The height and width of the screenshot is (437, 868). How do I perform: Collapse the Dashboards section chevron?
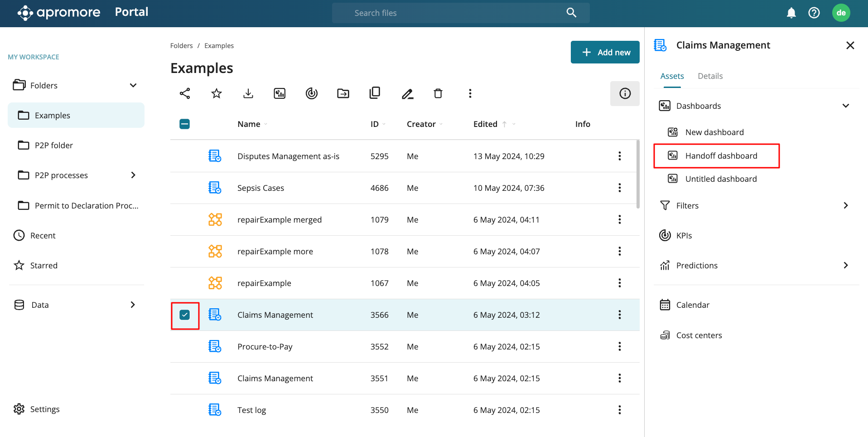tap(845, 106)
